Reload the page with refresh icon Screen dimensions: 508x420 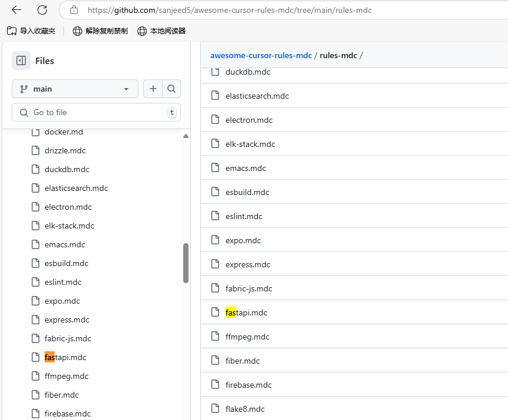[42, 10]
